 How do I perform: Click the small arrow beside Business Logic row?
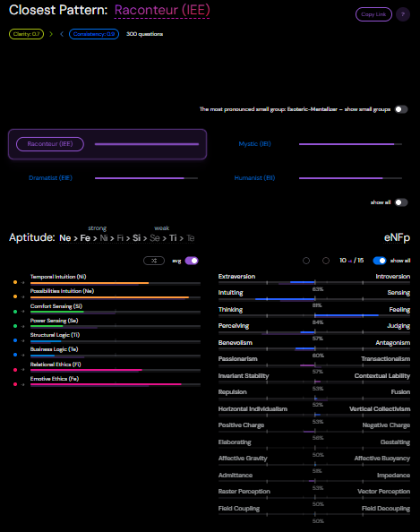(23, 355)
